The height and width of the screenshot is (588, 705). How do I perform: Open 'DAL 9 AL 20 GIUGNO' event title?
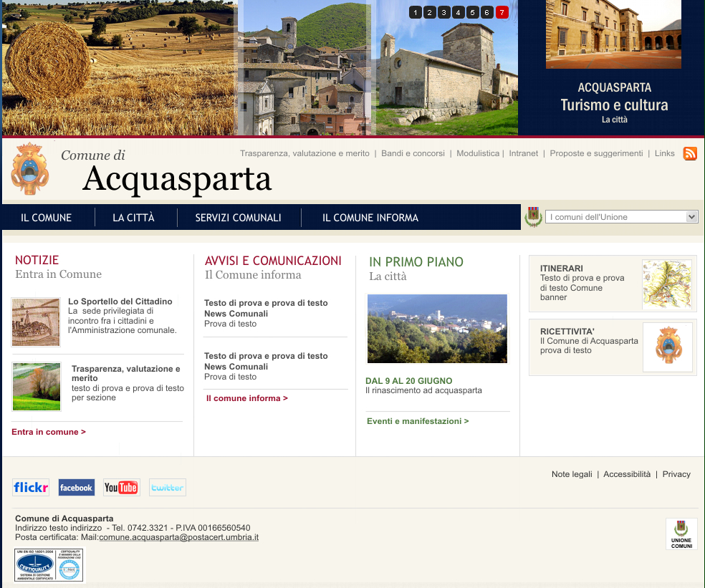tap(408, 381)
